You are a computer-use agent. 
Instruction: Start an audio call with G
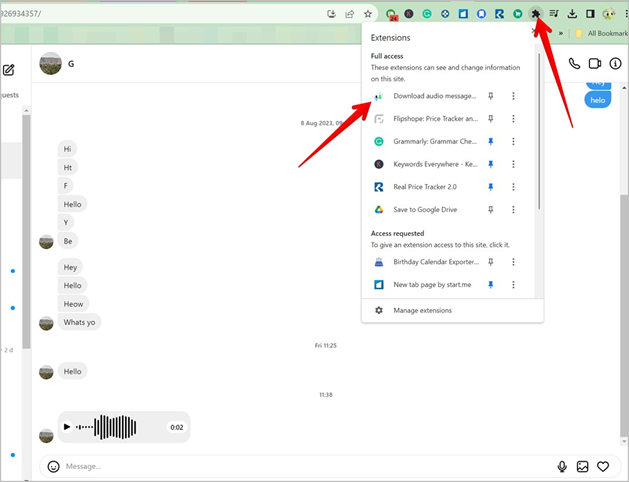click(574, 63)
